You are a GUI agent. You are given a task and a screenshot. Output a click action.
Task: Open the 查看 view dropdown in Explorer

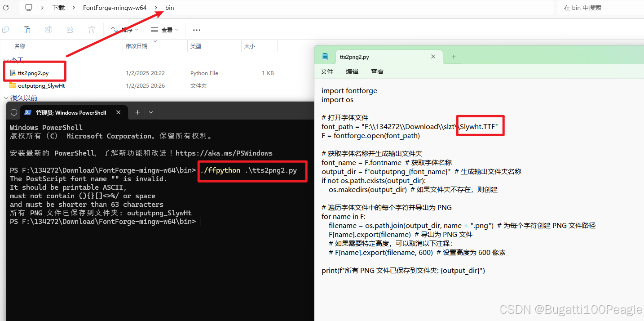click(164, 30)
